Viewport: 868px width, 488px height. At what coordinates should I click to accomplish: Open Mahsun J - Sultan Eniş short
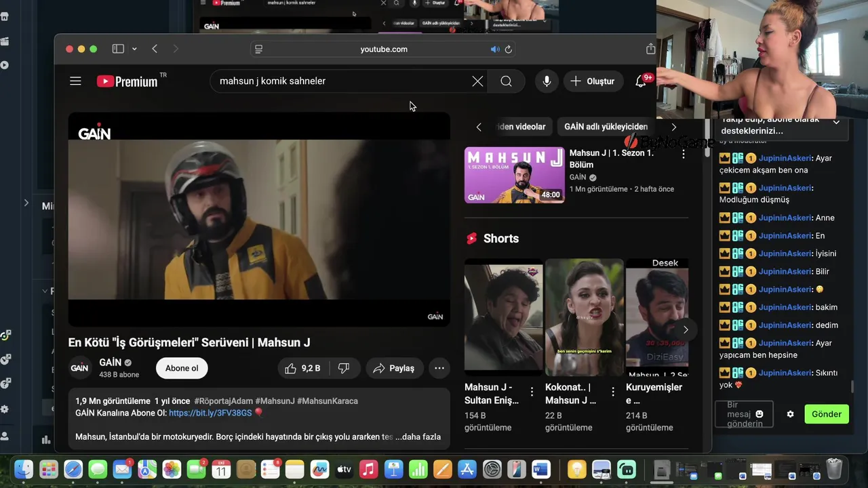point(503,317)
